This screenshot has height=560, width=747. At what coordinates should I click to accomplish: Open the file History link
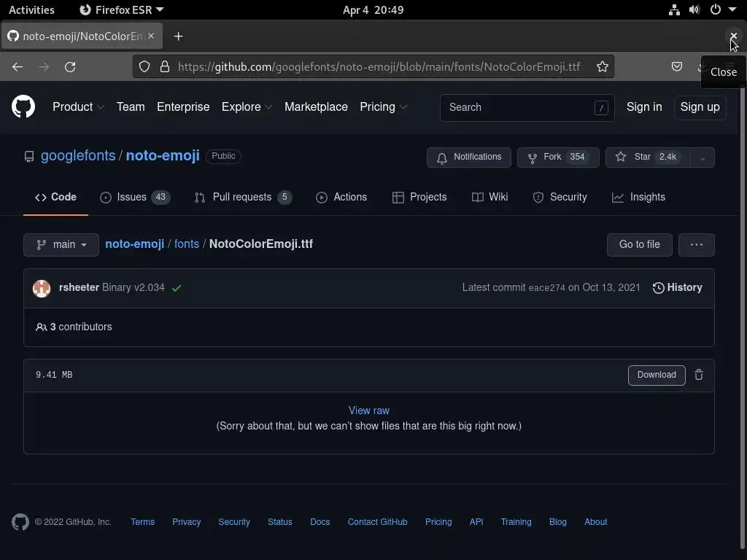coord(678,287)
